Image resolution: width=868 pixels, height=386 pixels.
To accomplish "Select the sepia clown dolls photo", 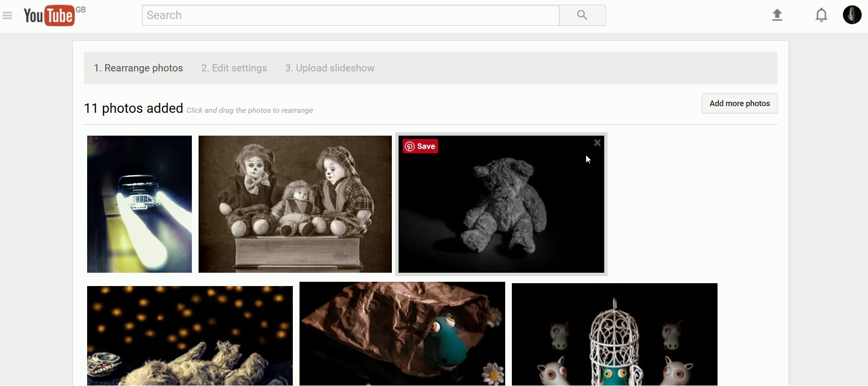I will coord(295,204).
